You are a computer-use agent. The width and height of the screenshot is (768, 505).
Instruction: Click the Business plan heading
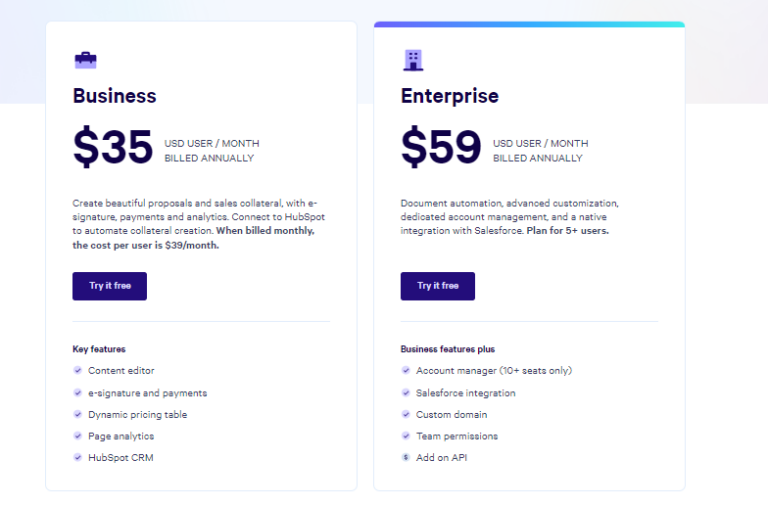pos(114,96)
